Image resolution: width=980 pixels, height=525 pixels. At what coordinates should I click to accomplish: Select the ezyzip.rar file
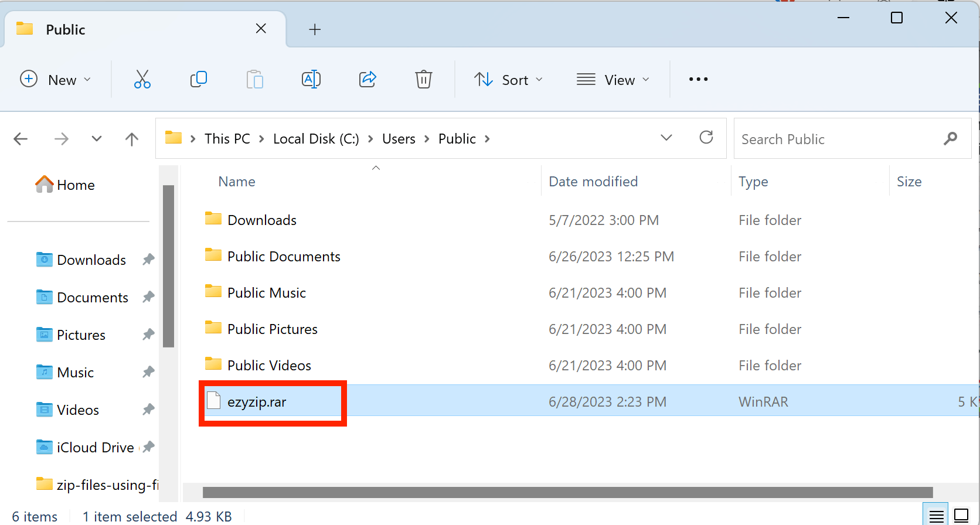[x=257, y=403]
